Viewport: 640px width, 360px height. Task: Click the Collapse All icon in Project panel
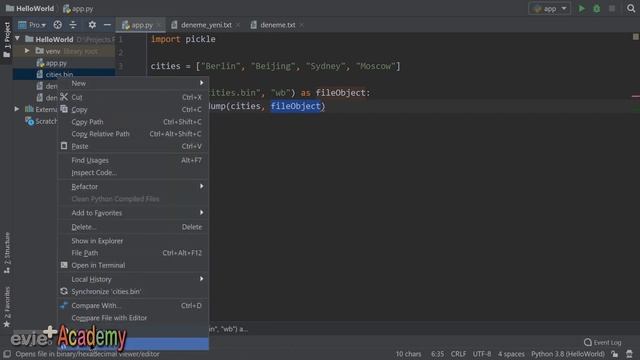point(73,25)
